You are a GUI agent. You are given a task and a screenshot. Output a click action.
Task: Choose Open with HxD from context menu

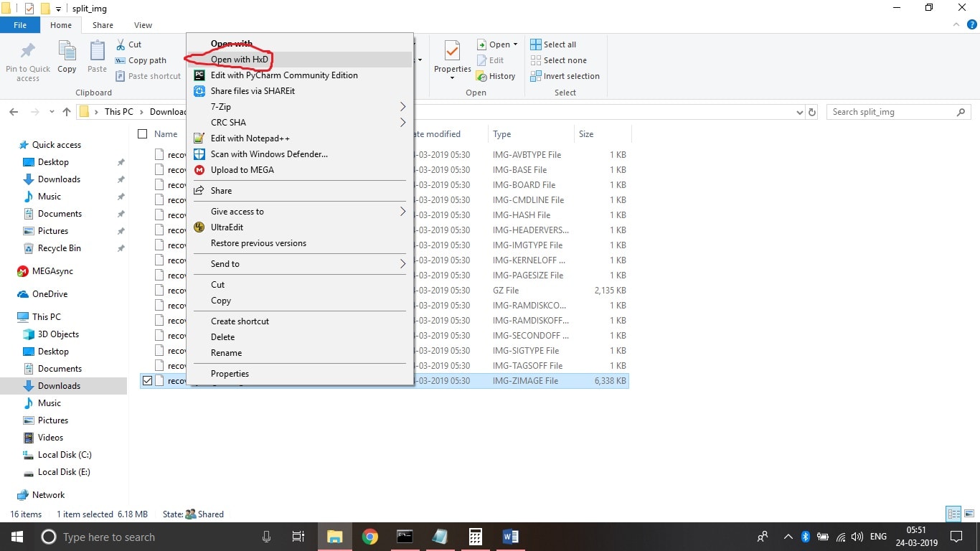pyautogui.click(x=240, y=60)
